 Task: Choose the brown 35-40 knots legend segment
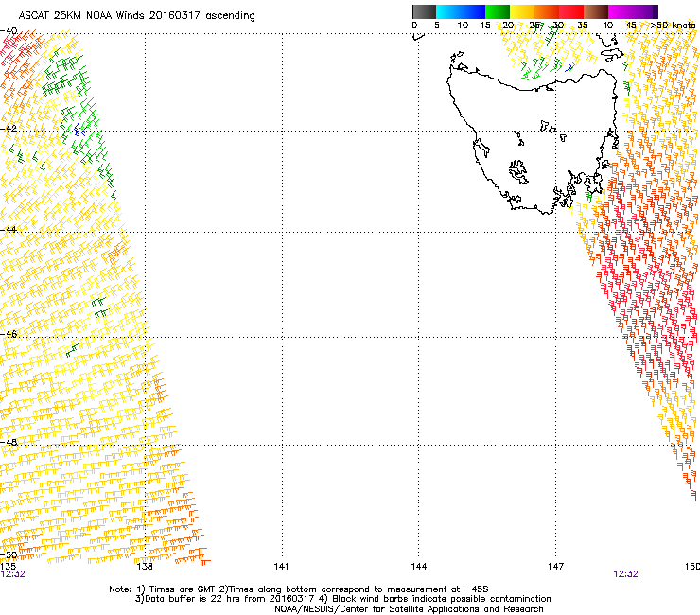596,11
